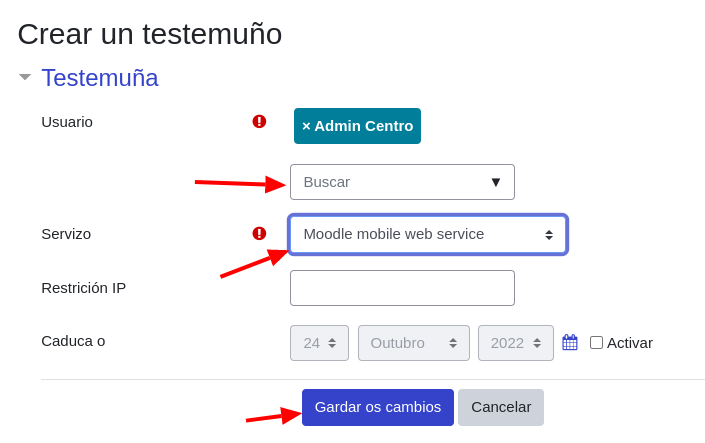This screenshot has height=443, width=705.
Task: Click the Testemuña section heading link
Action: [100, 78]
